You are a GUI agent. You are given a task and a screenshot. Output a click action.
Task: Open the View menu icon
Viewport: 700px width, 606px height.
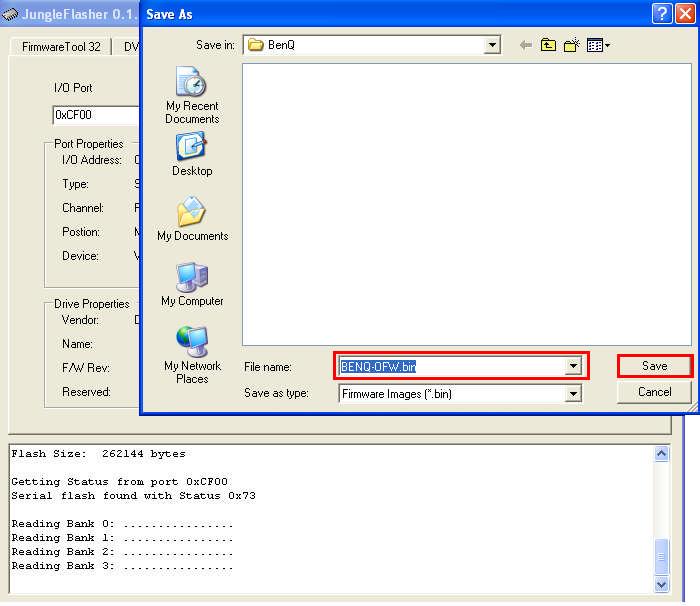coord(598,45)
